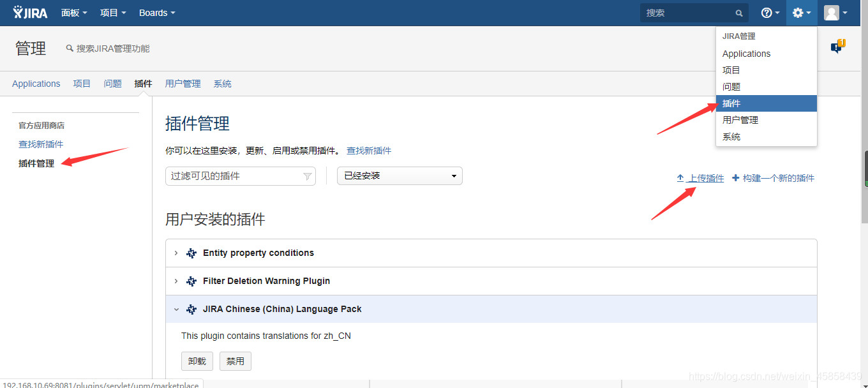Open the 面板 dropdown in top navigation
The width and height of the screenshot is (868, 388).
click(x=74, y=13)
